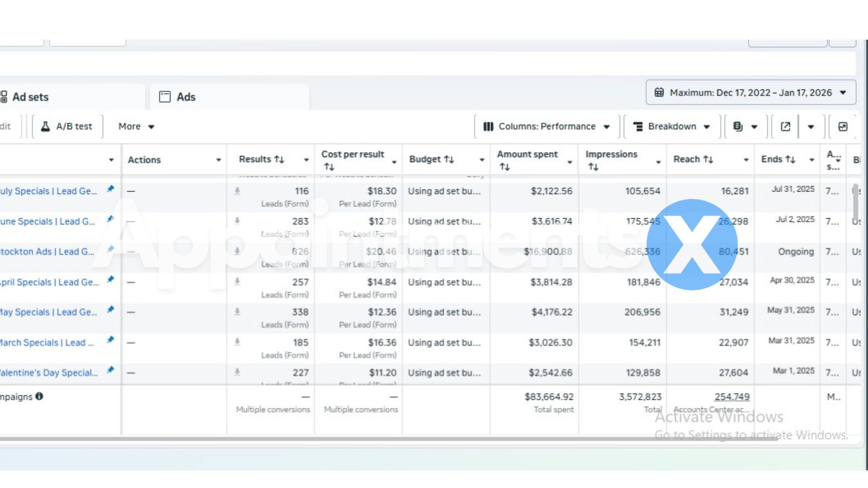Open the Reports icon in the toolbar
The width and height of the screenshot is (868, 488).
[737, 127]
